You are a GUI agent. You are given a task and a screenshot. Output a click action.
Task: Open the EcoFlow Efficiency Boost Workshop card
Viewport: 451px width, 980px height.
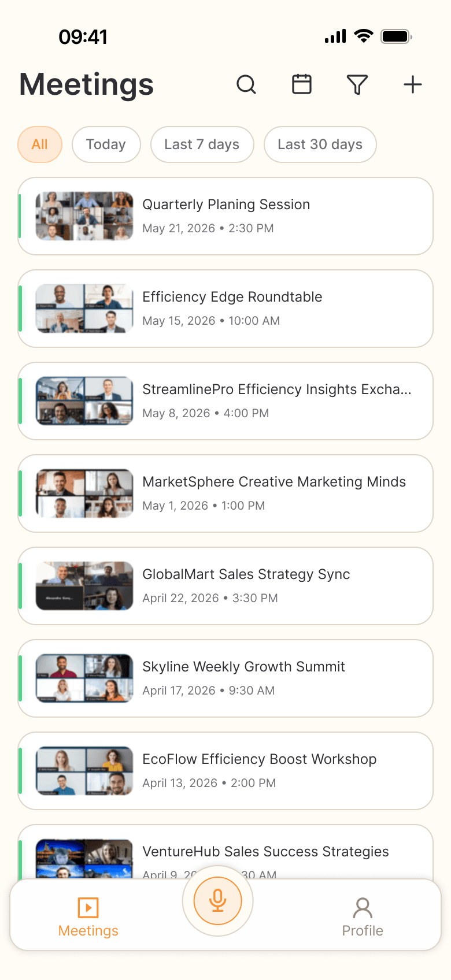click(226, 771)
